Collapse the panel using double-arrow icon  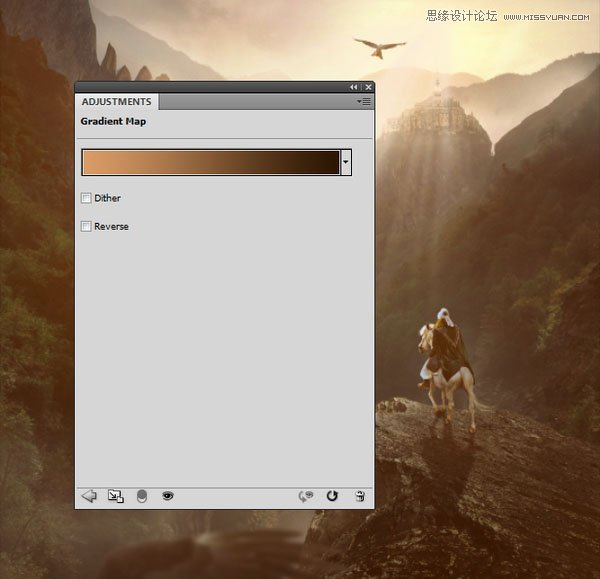[353, 87]
